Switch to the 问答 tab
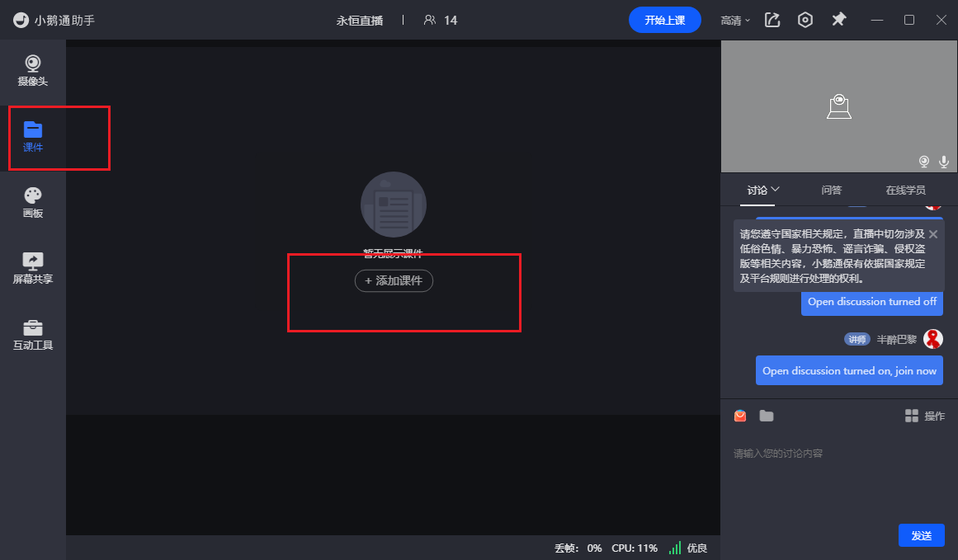Screen dimensions: 958x560 click(831, 190)
